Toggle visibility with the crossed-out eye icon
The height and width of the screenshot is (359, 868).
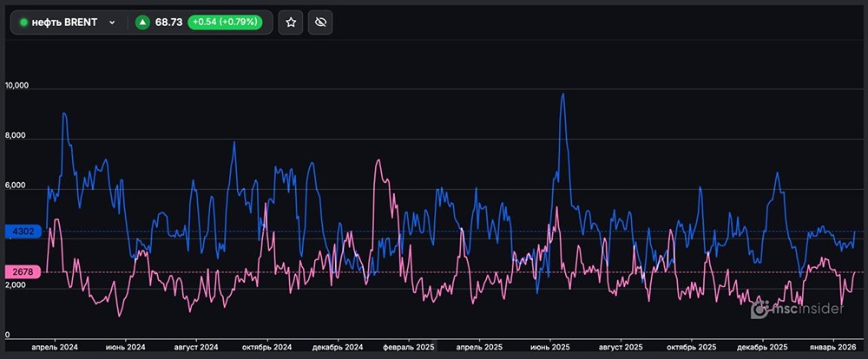[319, 23]
